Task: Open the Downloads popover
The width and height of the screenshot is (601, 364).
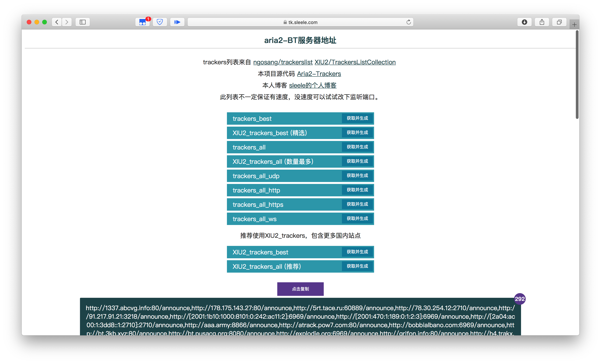Action: (x=525, y=22)
